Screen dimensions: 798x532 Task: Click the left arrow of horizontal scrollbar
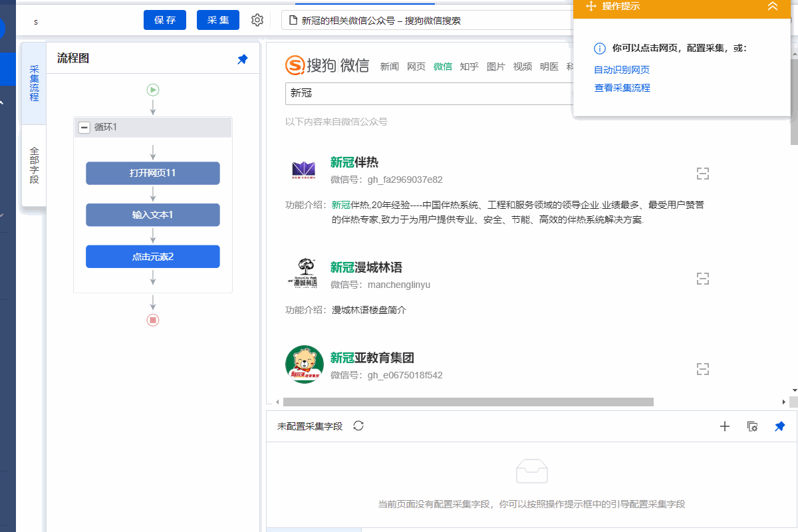[277, 402]
